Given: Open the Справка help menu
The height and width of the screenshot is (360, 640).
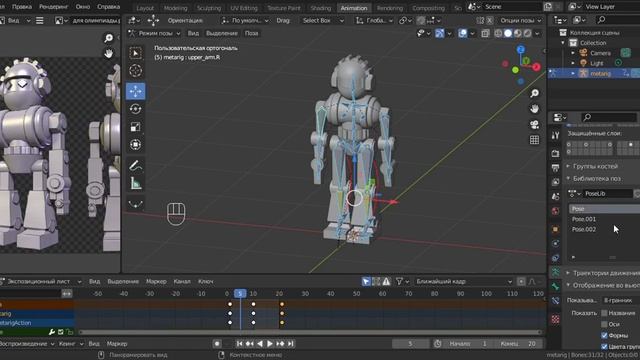Looking at the screenshot, I should (x=108, y=7).
